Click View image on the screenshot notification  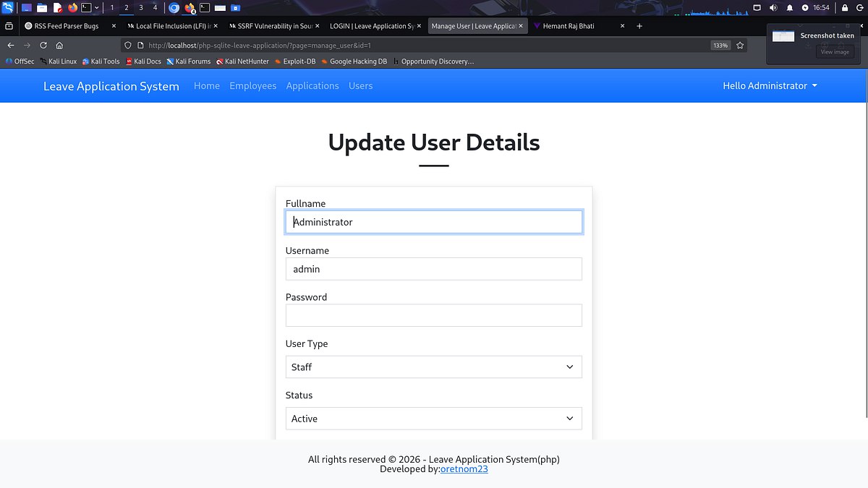pyautogui.click(x=835, y=51)
